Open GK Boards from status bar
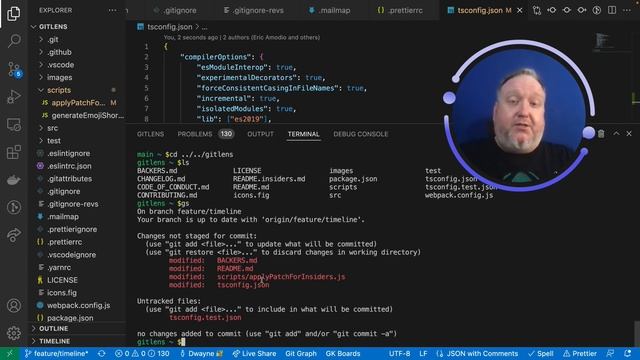Viewport: 640px width, 360px height. pos(343,353)
